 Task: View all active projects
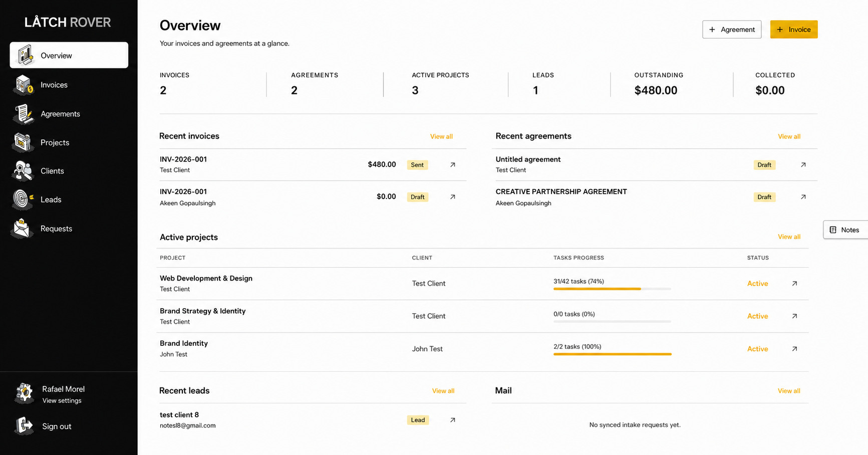tap(789, 237)
